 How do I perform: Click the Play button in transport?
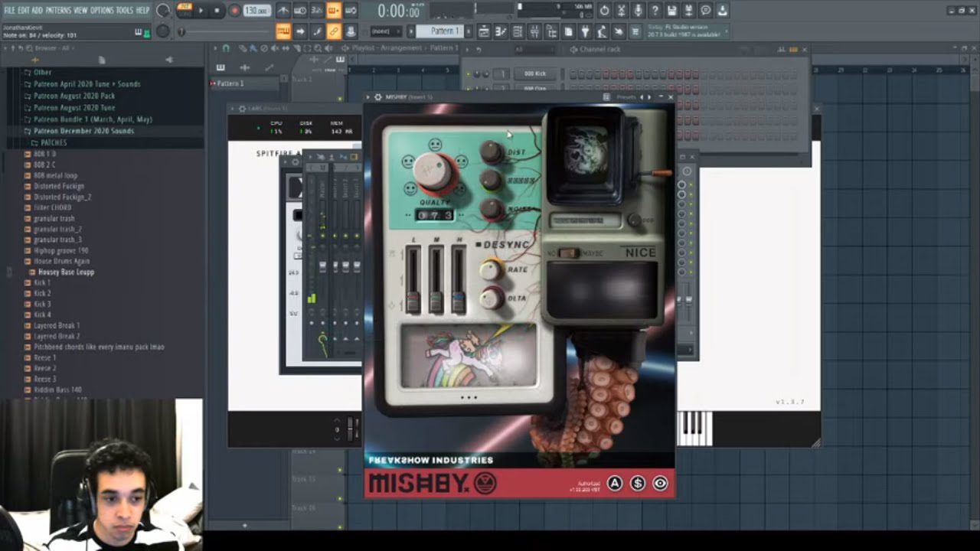point(201,11)
